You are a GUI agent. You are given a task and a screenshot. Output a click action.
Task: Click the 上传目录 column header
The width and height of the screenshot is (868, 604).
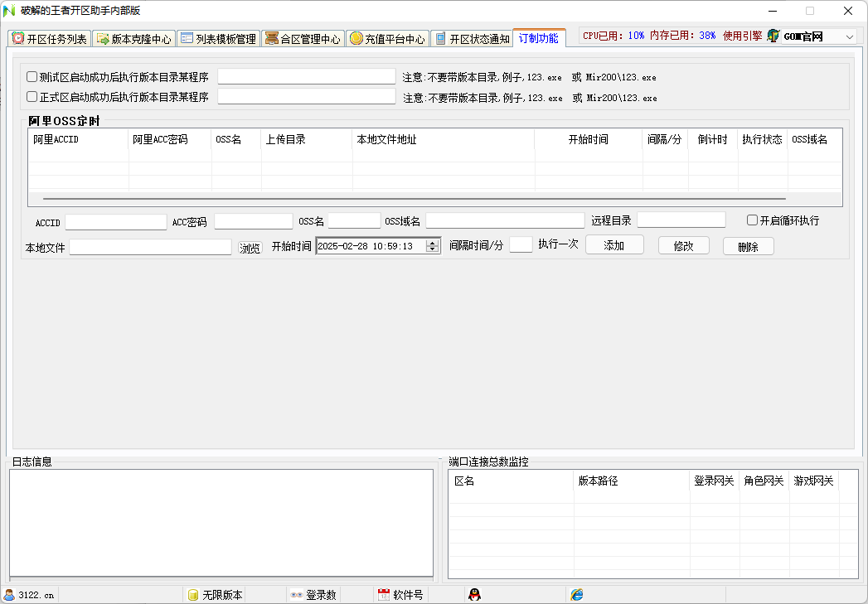click(307, 139)
